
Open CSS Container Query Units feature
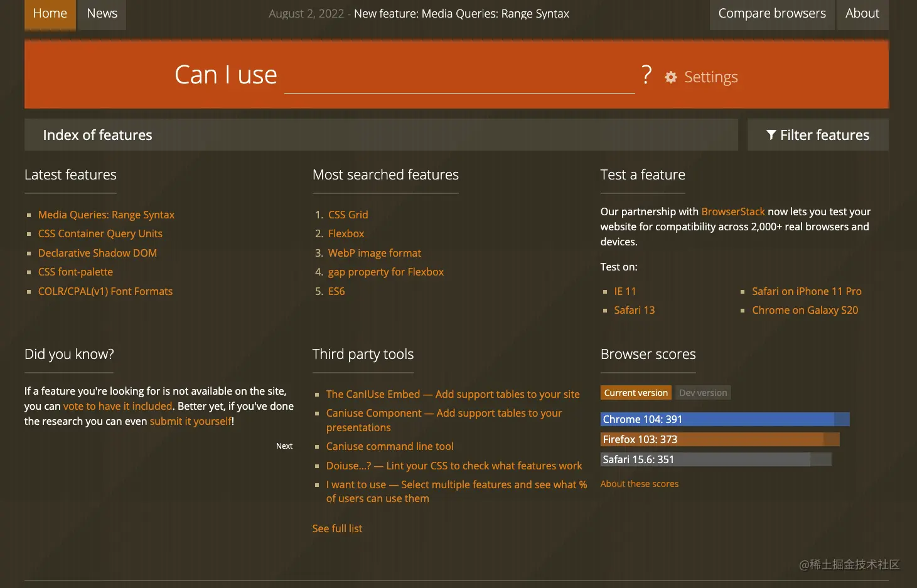pyautogui.click(x=100, y=233)
